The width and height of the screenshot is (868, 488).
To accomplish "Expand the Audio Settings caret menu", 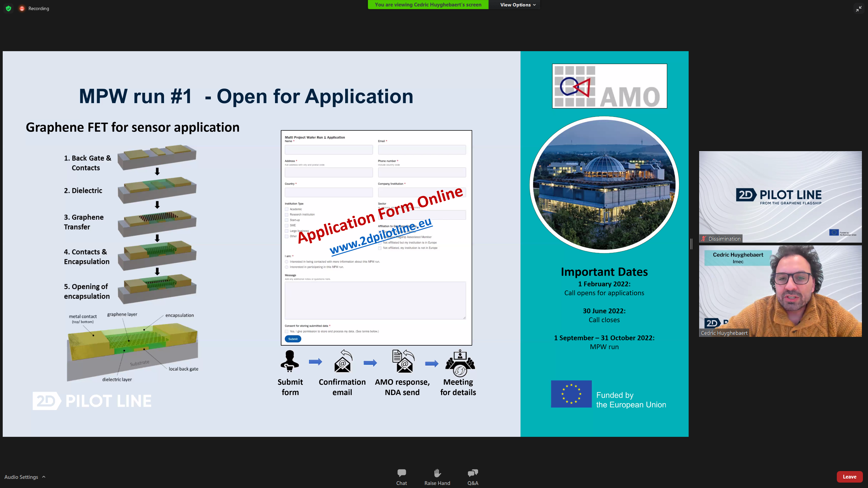I will [44, 477].
